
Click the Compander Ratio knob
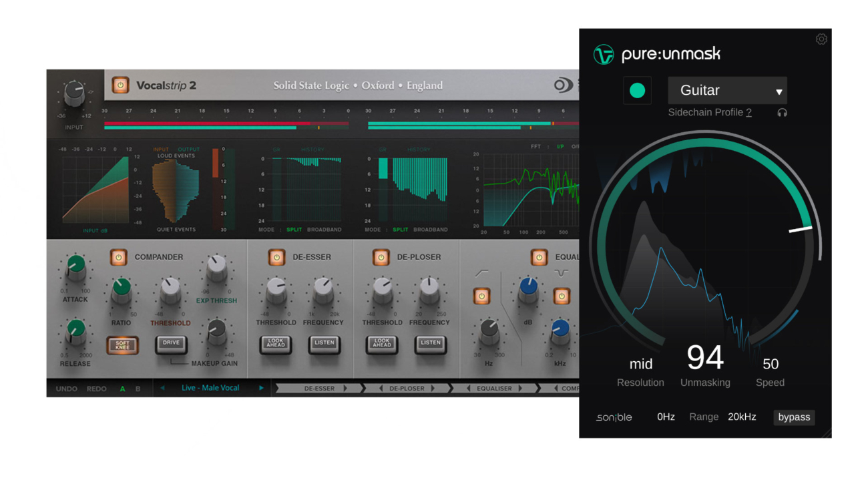pyautogui.click(x=122, y=290)
